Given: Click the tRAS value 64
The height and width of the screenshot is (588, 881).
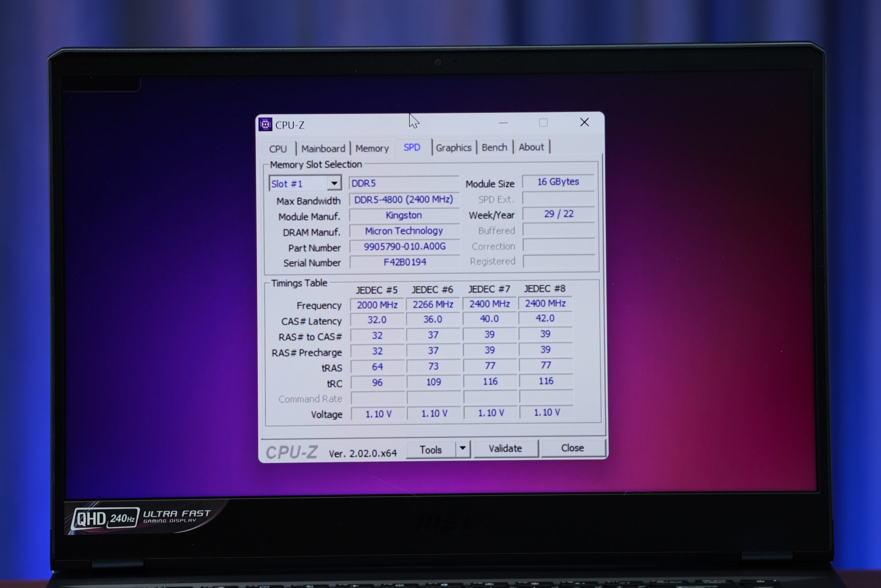Looking at the screenshot, I should (378, 367).
